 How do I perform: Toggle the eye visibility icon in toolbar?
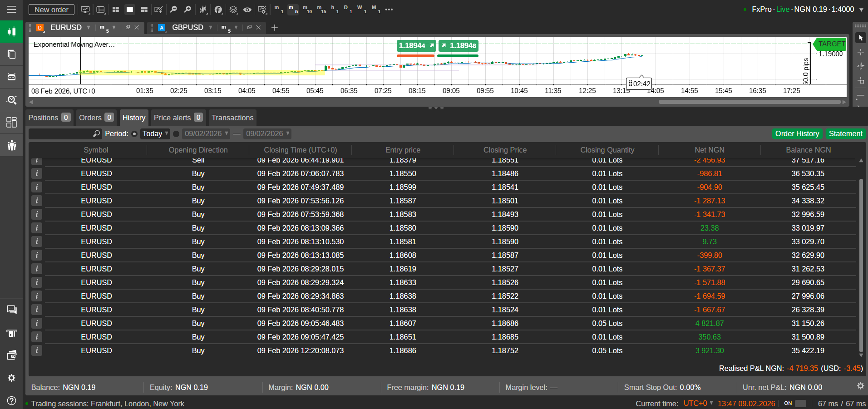click(247, 10)
